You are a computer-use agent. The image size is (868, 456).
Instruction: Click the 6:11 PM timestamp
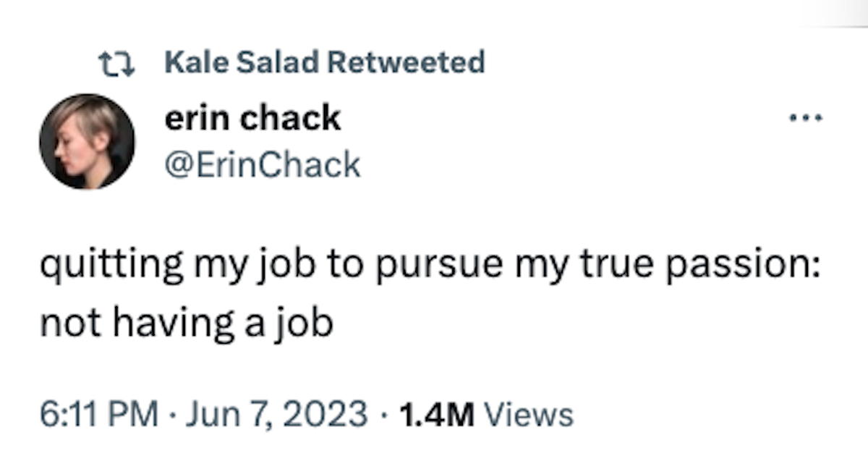(x=98, y=415)
